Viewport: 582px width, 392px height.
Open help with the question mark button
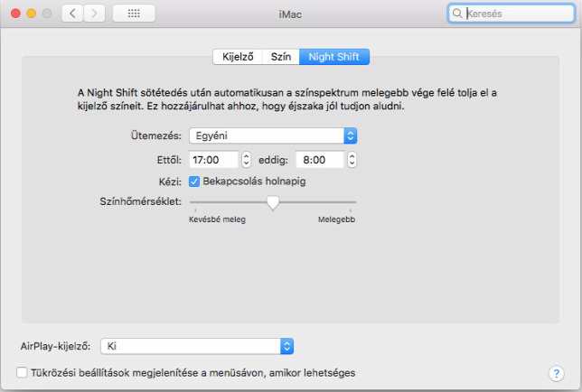pyautogui.click(x=557, y=373)
